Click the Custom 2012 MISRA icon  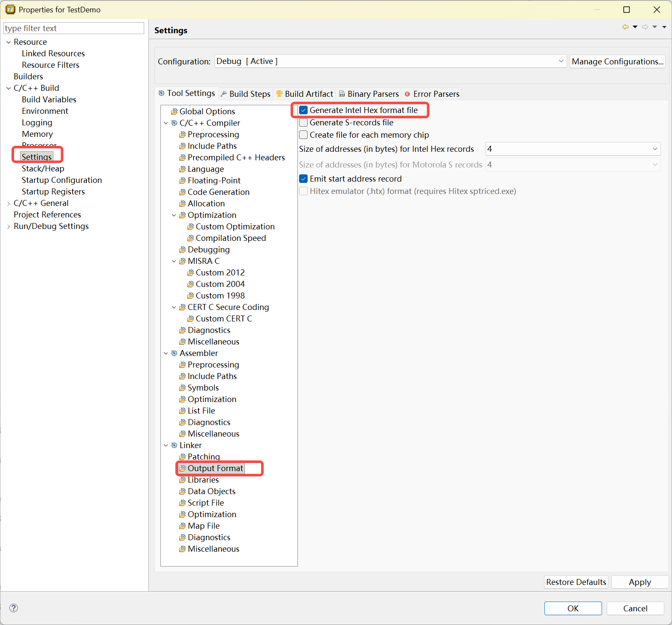(x=190, y=273)
